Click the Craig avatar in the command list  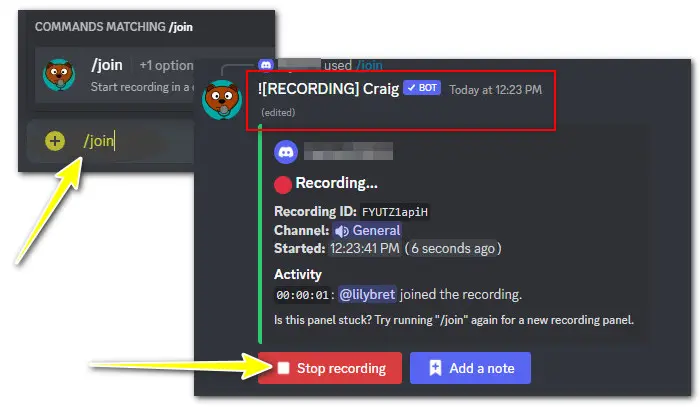click(59, 75)
